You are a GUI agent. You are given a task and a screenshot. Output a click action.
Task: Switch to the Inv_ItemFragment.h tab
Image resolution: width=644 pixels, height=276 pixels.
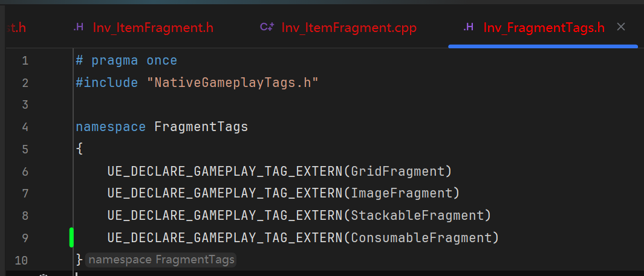pos(152,28)
